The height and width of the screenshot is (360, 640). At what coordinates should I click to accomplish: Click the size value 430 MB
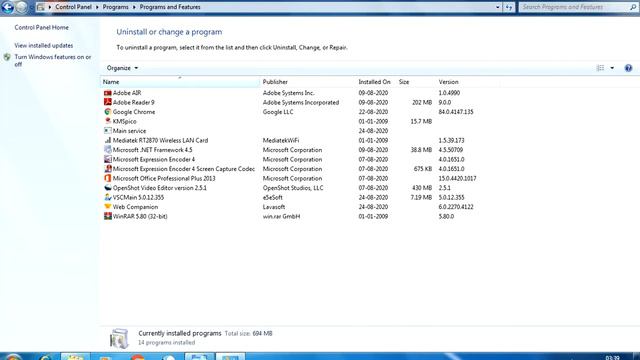click(422, 188)
